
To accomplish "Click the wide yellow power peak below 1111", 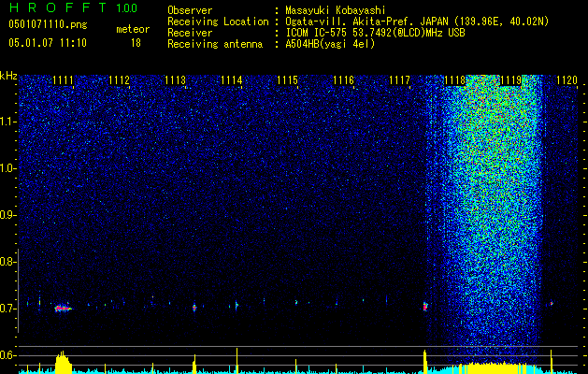I will [x=63, y=362].
